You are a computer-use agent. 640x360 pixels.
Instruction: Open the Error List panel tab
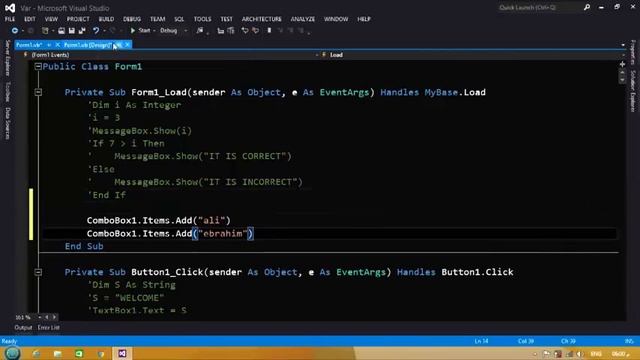[49, 328]
